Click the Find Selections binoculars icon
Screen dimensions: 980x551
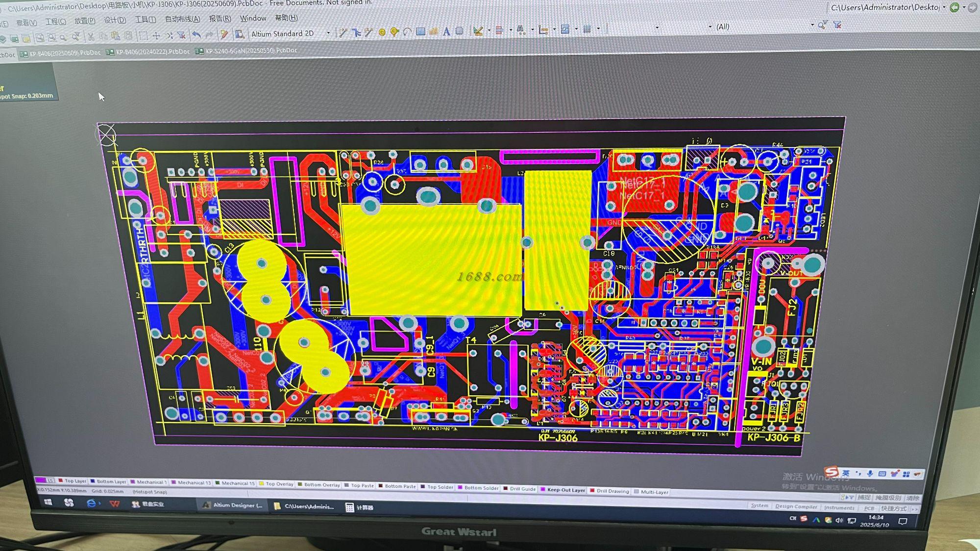[521, 30]
